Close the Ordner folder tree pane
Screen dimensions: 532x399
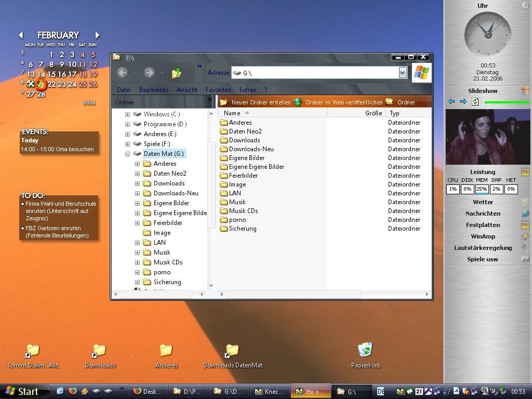pyautogui.click(x=210, y=100)
